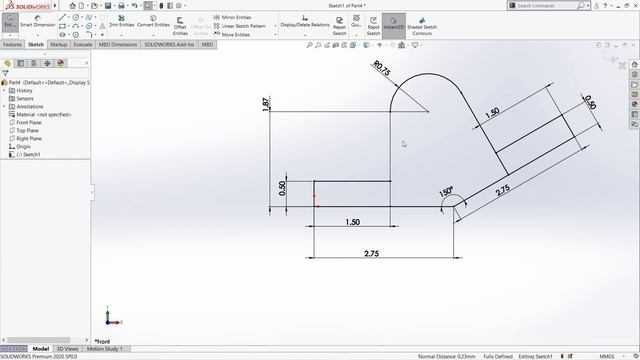Screen dimensions: 640x360
Task: Click the New document icon
Action: (x=81, y=6)
